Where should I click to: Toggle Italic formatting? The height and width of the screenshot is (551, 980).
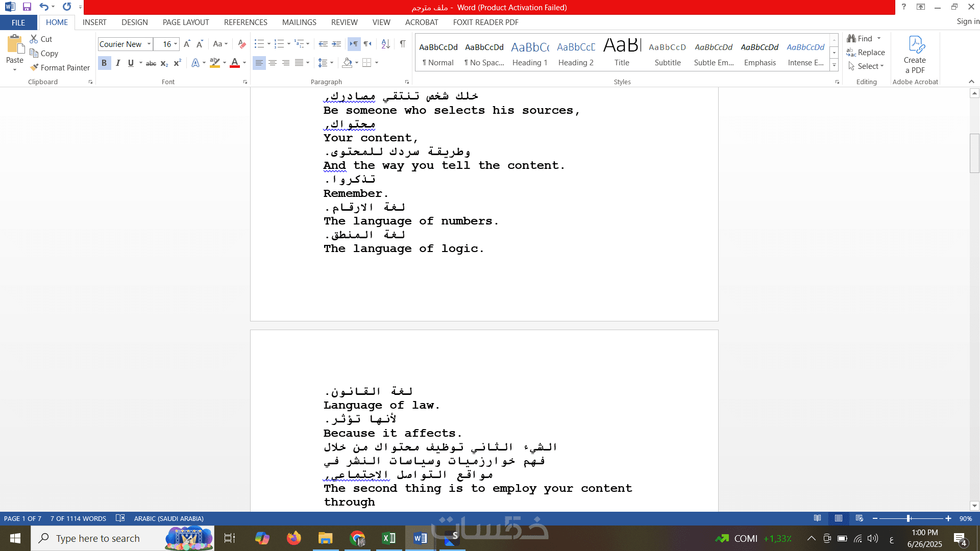[x=118, y=63]
